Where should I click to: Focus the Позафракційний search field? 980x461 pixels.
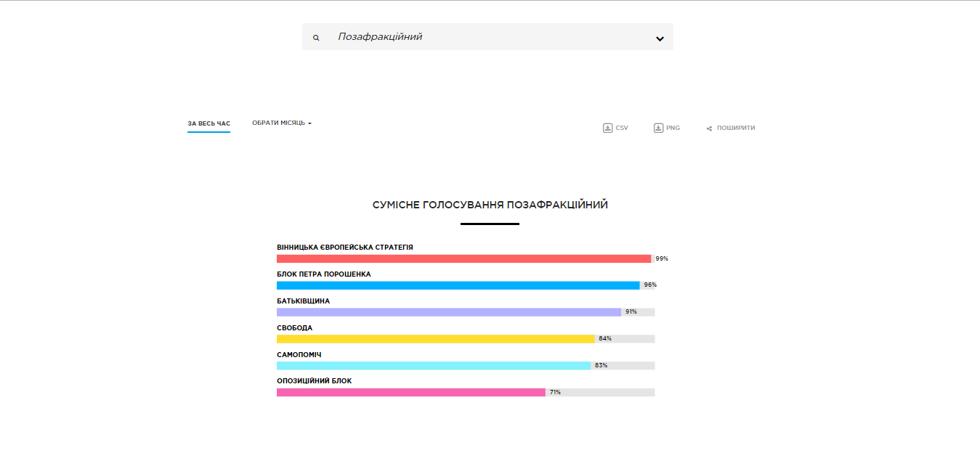[x=487, y=37]
